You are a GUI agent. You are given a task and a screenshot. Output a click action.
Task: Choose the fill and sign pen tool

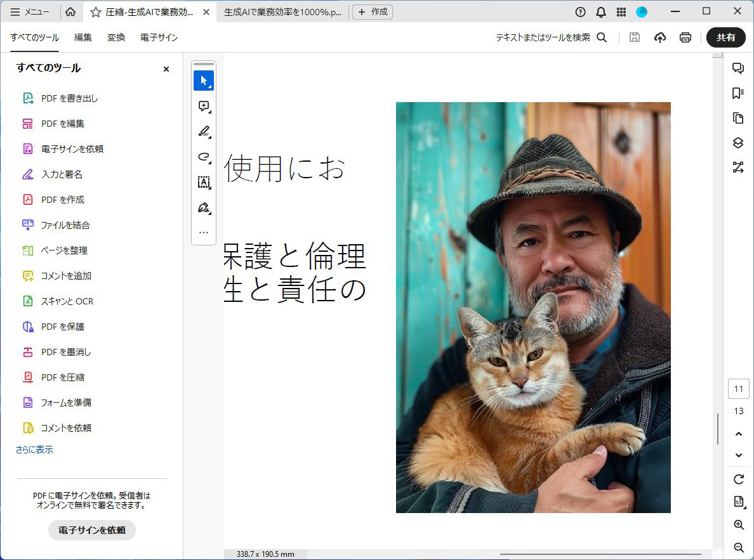click(204, 208)
